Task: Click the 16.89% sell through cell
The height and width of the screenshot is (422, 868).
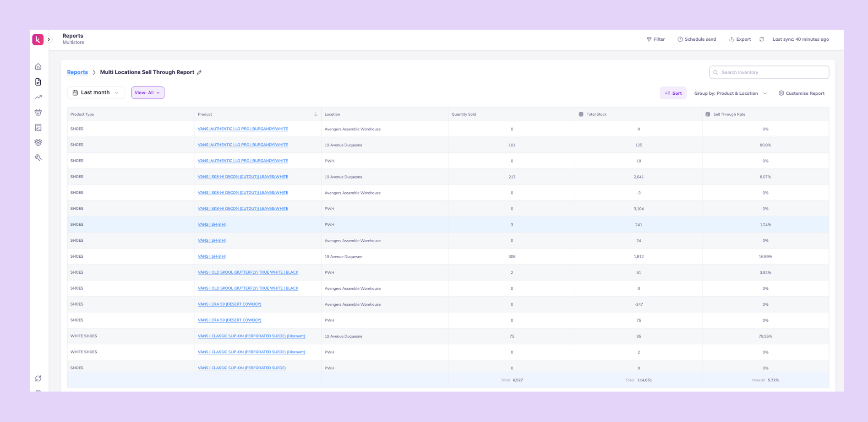Action: click(x=765, y=257)
